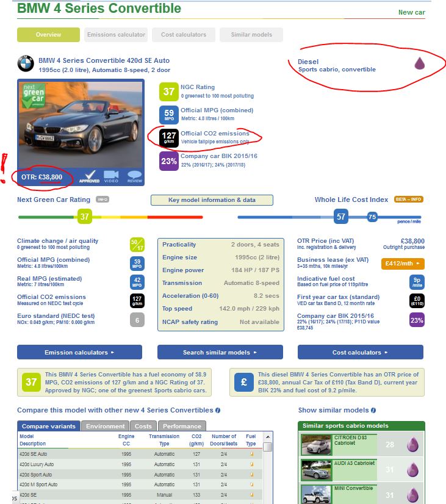Open the Environment comparison tab
446x504 pixels.
tap(106, 426)
